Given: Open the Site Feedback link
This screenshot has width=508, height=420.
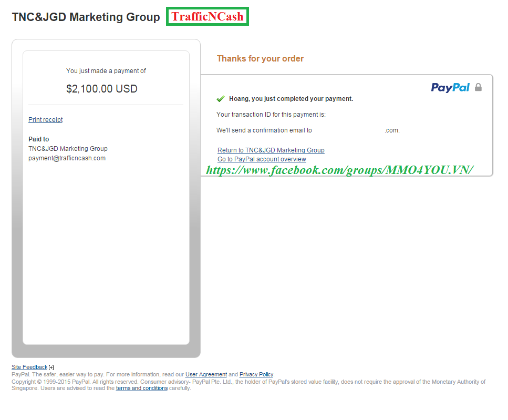Looking at the screenshot, I should pyautogui.click(x=29, y=367).
